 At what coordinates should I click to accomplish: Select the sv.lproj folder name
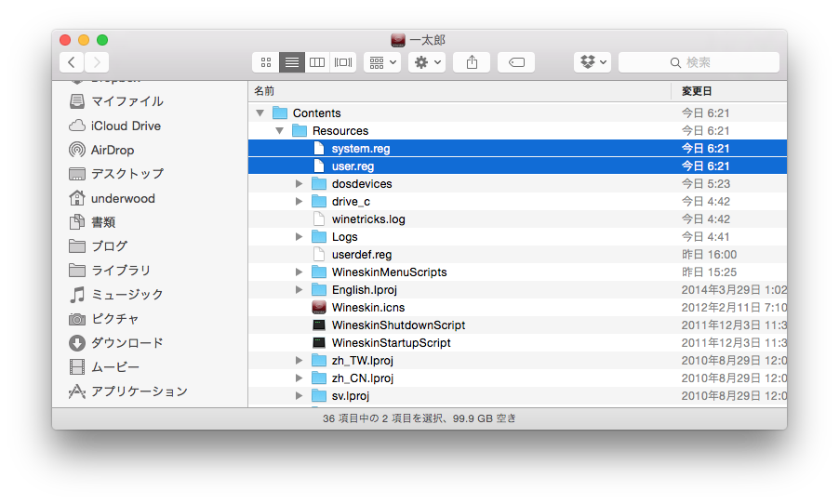[351, 395]
